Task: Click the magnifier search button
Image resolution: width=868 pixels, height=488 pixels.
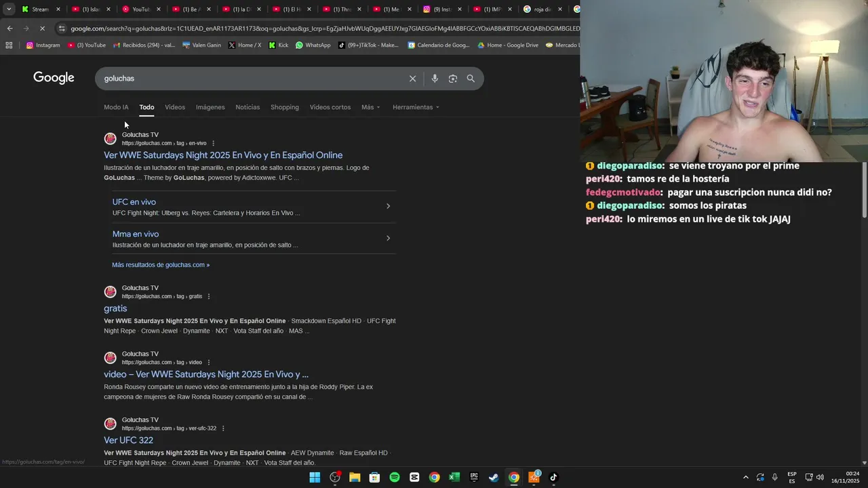Action: [471, 79]
